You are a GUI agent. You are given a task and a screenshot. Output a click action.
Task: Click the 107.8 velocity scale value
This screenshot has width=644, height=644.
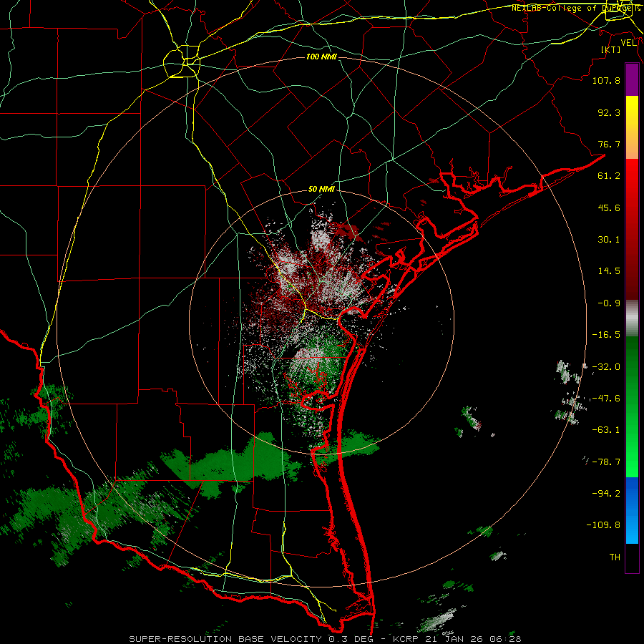(606, 80)
